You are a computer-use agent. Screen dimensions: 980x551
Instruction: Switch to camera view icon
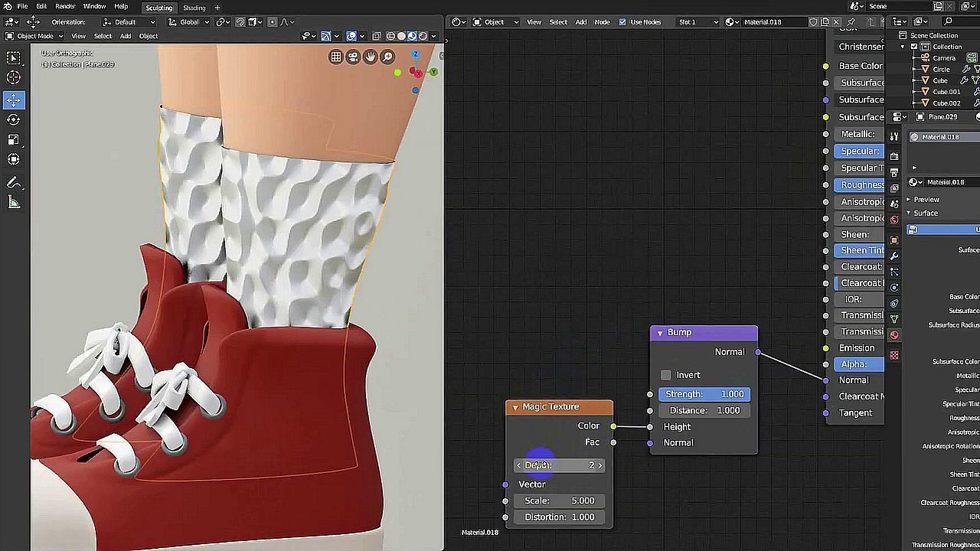(353, 57)
